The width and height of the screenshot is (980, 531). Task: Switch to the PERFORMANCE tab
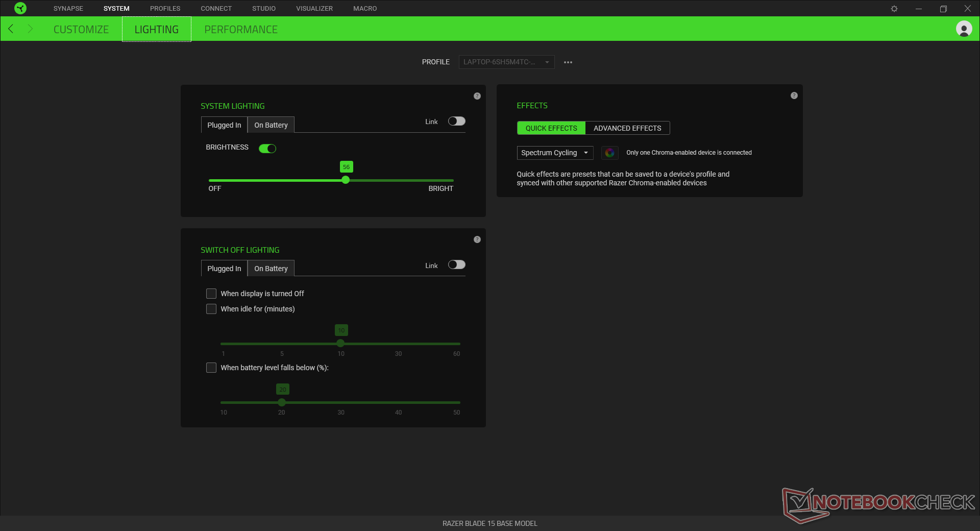[241, 30]
